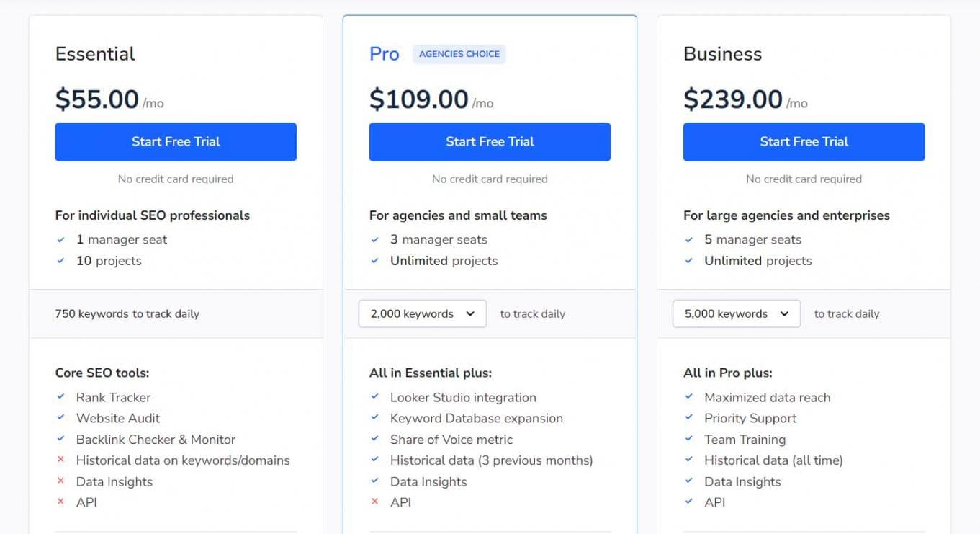Click checkmark icon beside Rank Tracker
The image size is (980, 534).
(x=61, y=397)
